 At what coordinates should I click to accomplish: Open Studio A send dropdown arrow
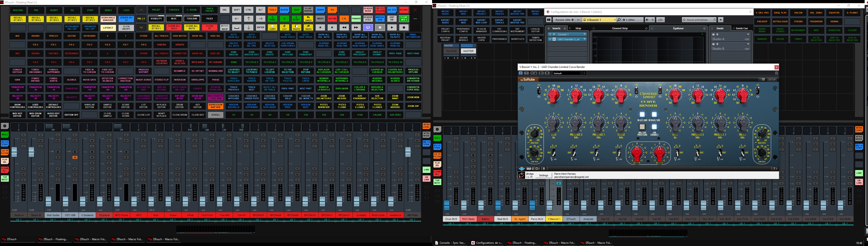click(x=748, y=34)
